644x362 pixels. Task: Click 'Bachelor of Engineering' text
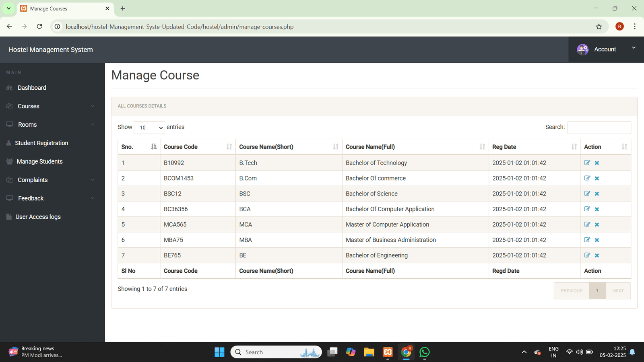(x=377, y=255)
